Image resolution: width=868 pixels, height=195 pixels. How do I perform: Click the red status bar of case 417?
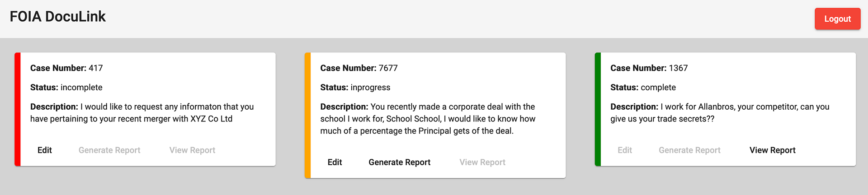point(18,109)
